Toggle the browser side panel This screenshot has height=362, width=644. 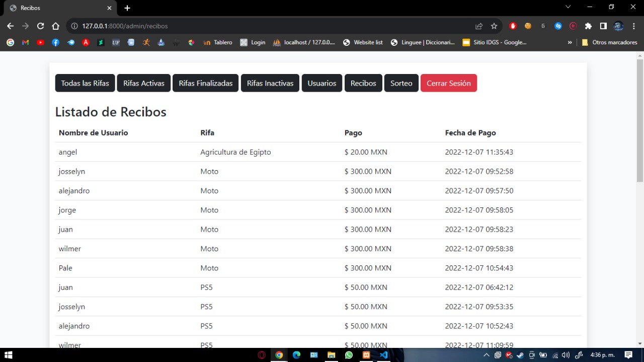click(603, 26)
